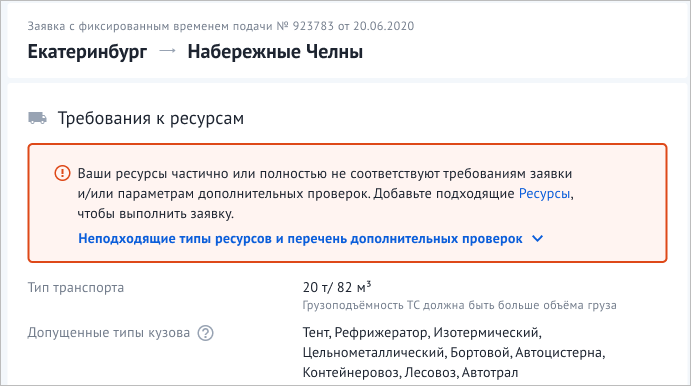Click the truck icon beside Требования к ресурсам
This screenshot has height=386, width=691.
point(37,118)
